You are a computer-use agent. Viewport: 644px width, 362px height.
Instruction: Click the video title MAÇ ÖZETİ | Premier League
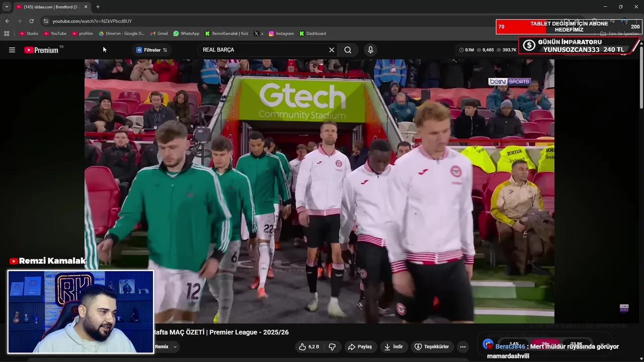tap(221, 332)
